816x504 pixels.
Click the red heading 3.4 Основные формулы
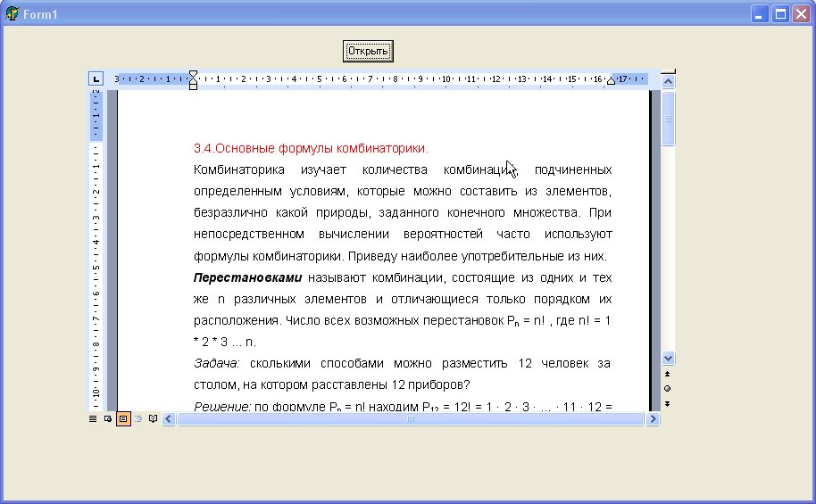[311, 148]
